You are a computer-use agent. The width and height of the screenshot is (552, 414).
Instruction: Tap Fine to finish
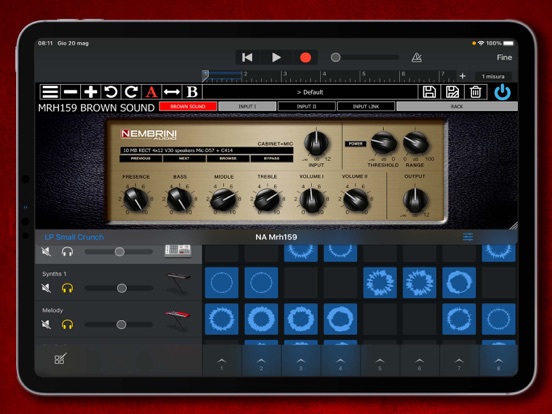pyautogui.click(x=504, y=57)
